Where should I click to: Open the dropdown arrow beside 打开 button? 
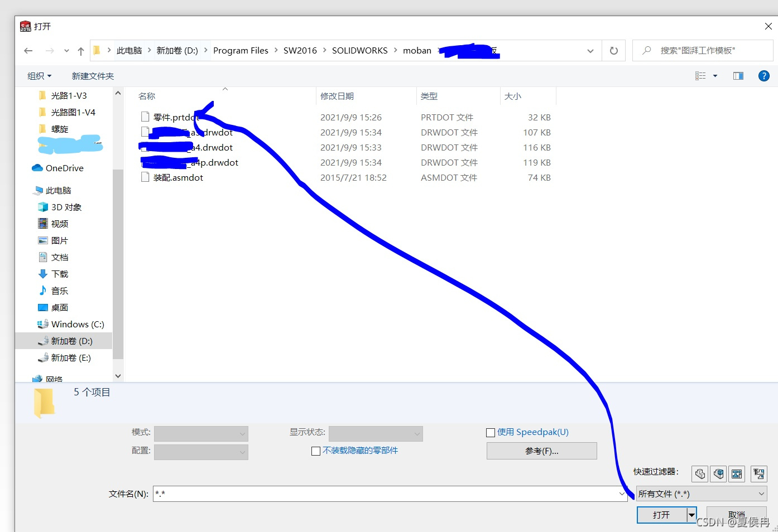(692, 515)
